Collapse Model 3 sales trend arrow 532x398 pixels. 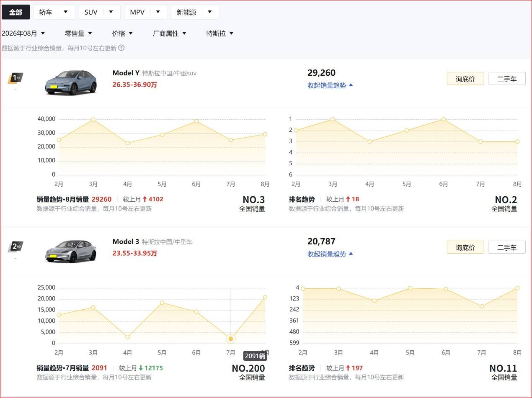click(x=351, y=254)
